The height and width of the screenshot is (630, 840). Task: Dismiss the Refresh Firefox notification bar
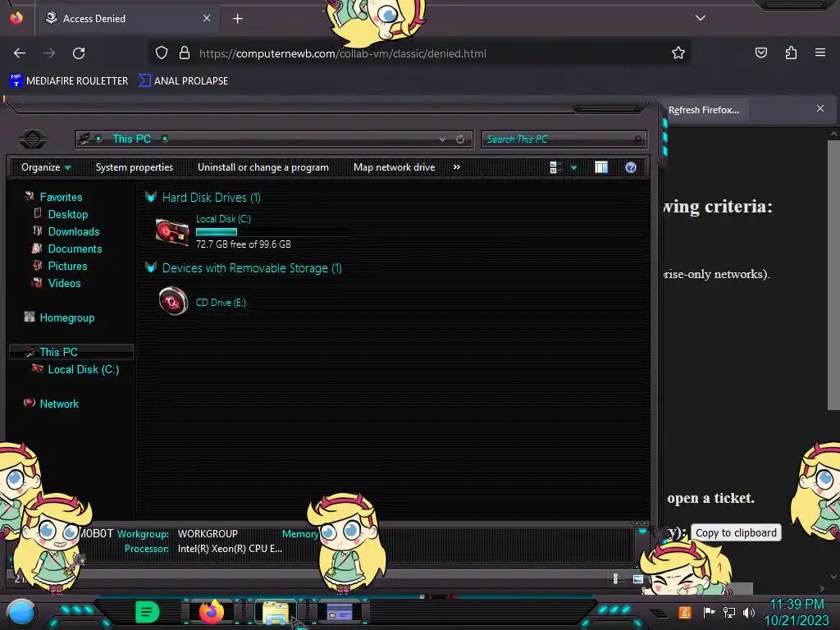coord(820,109)
